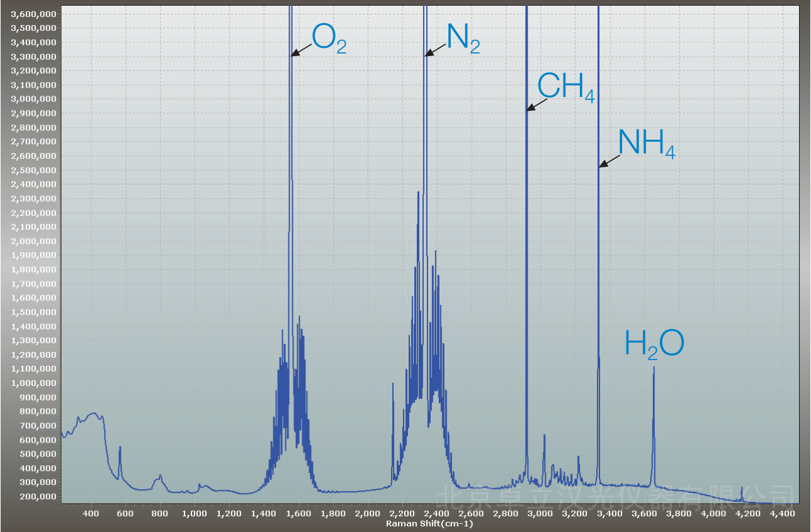This screenshot has width=811, height=532.
Task: Click the 3,600,000 value on the y-axis
Action: 33,14
